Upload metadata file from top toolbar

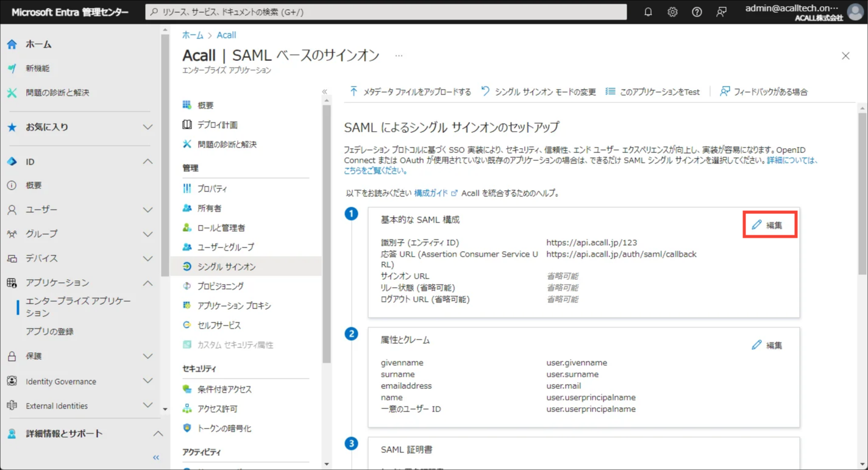pos(409,91)
